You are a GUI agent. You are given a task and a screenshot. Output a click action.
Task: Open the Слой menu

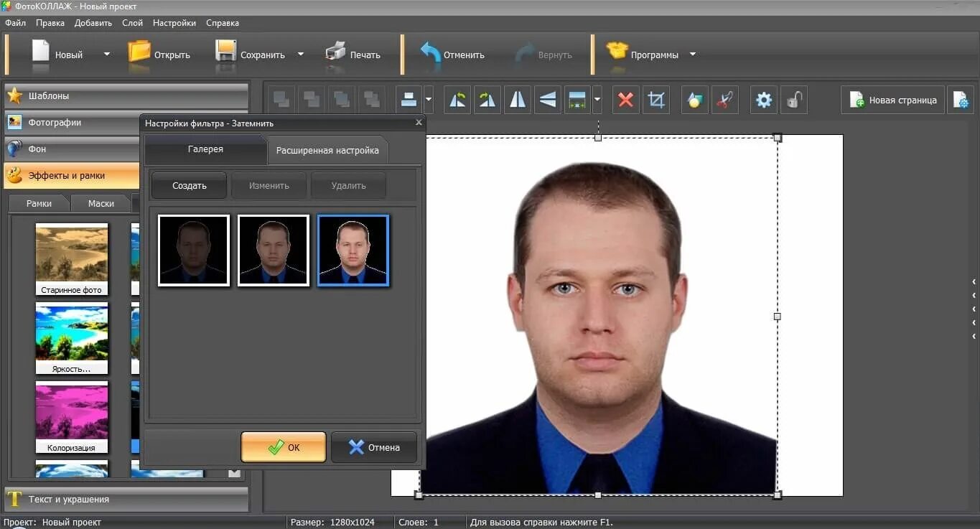(x=132, y=23)
